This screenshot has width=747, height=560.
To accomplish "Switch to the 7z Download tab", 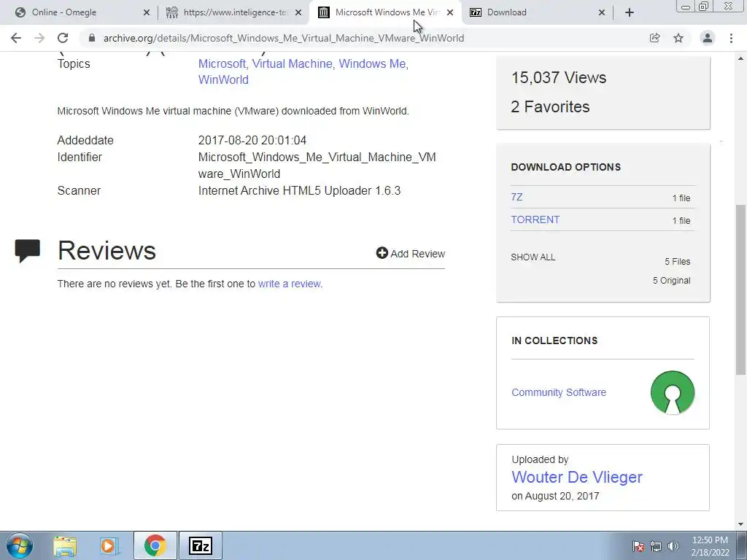I will 537,13.
